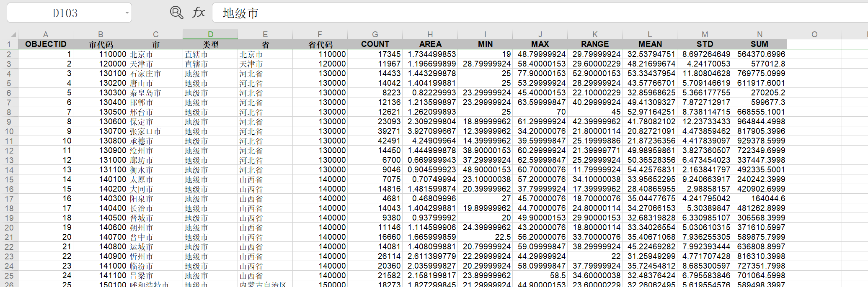Click COUNT cell with value 17345
The width and height of the screenshot is (868, 287).
tap(375, 54)
